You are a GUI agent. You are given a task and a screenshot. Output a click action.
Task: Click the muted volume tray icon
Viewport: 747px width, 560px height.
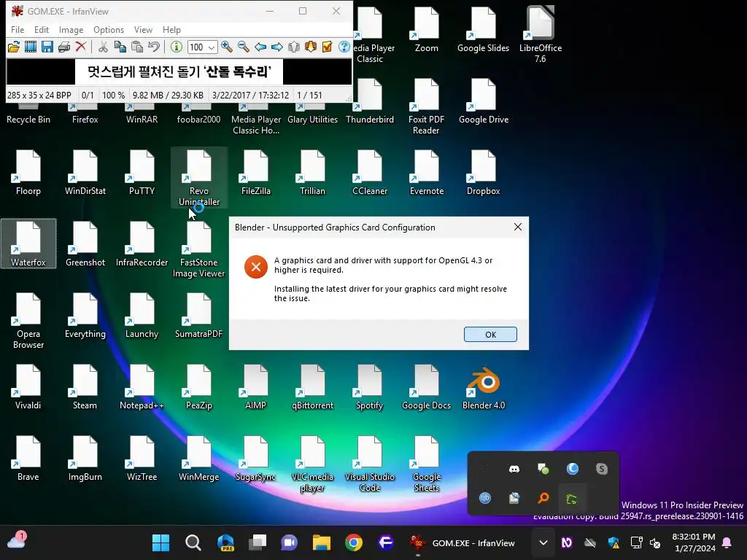click(x=656, y=542)
